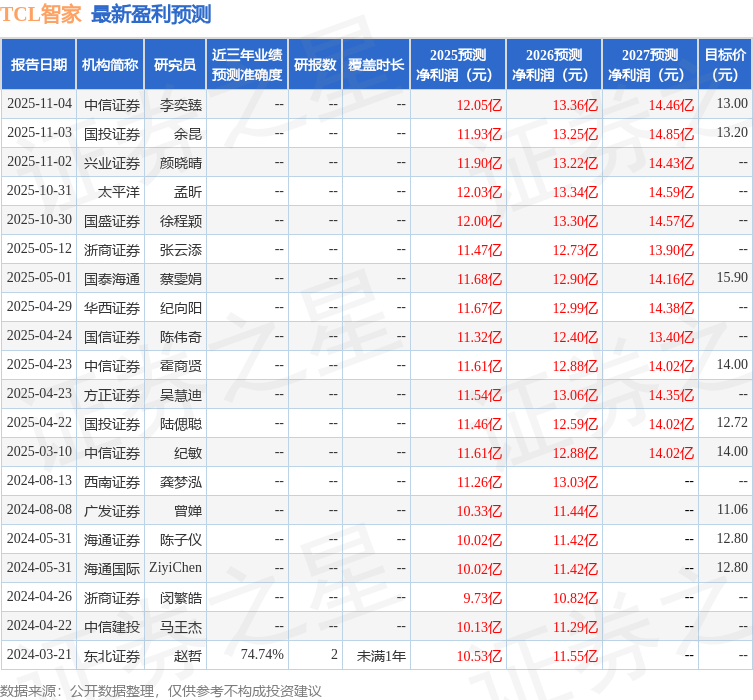Sort by 近三年业绩预测准确度 column header
Image resolution: width=753 pixels, height=700 pixels.
(247, 65)
